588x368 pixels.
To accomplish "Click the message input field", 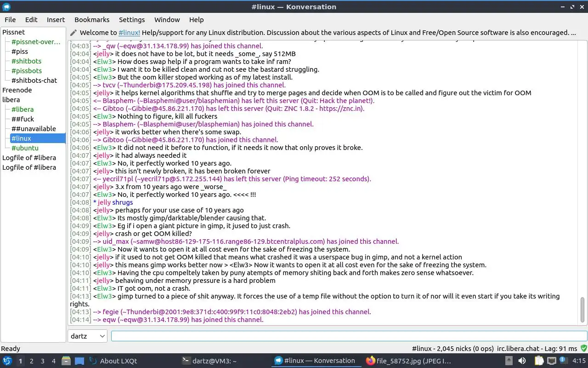I will (x=349, y=336).
